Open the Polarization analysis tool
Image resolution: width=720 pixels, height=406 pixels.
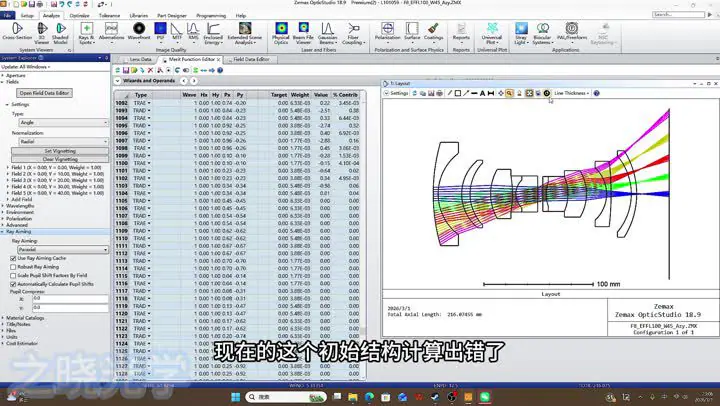tap(388, 32)
